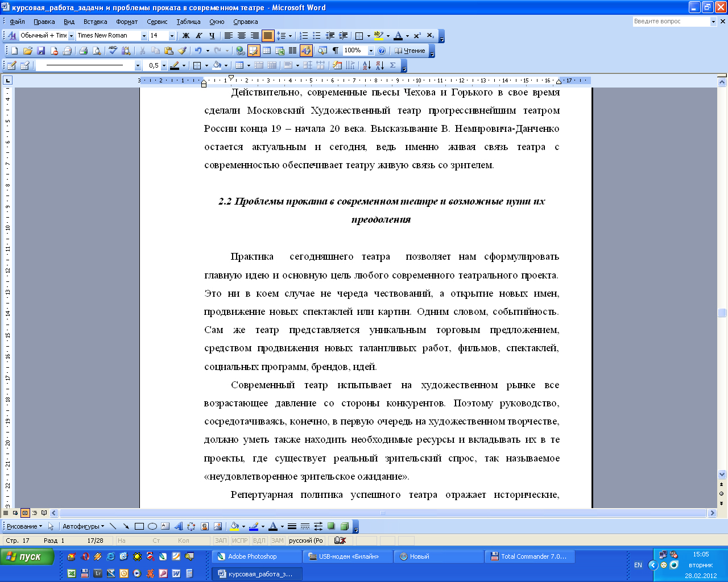
Task: Turn off justified alignment
Action: (x=268, y=36)
